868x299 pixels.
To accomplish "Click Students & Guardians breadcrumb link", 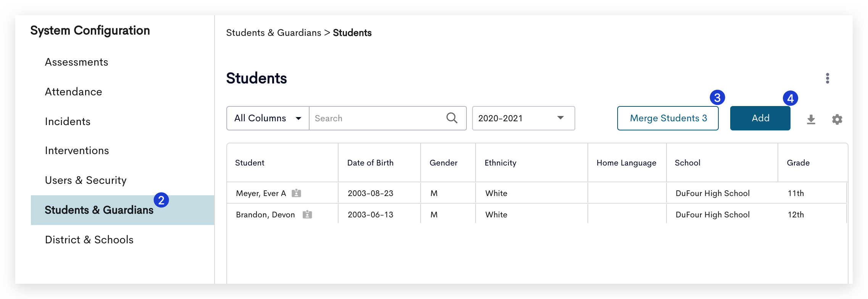I will (273, 33).
